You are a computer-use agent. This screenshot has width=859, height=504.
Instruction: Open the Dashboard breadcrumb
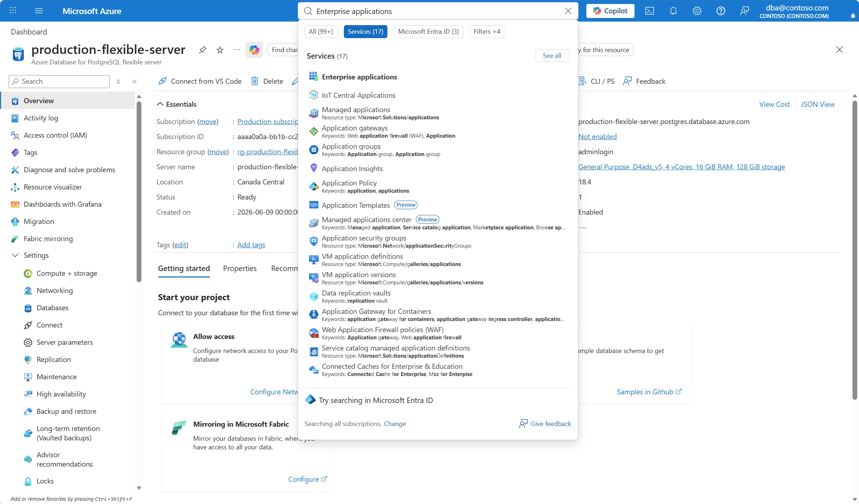tap(29, 32)
